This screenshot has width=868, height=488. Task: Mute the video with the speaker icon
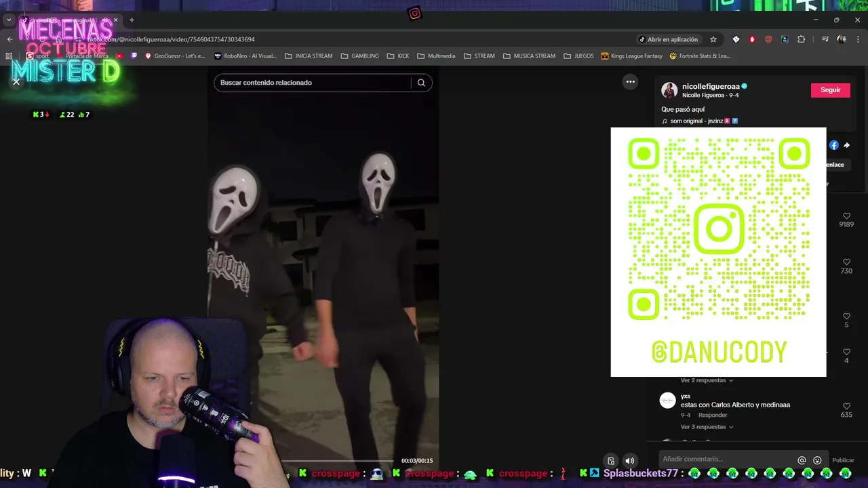(x=630, y=461)
